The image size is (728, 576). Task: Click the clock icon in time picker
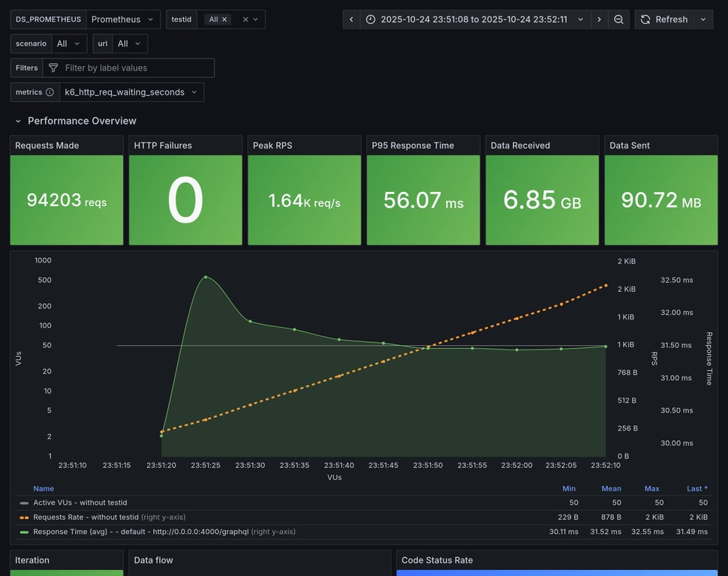(x=372, y=19)
